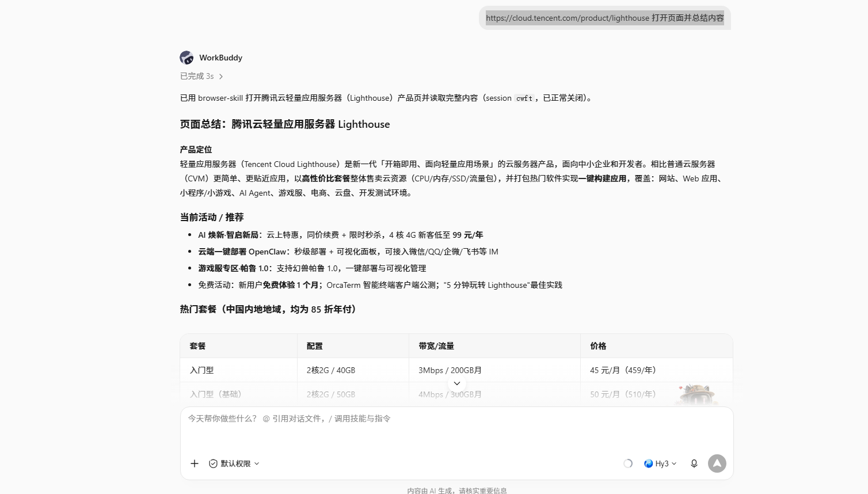Screen dimensions: 868x494
Task: Click the 热门套餐 section heading
Action: coord(270,309)
